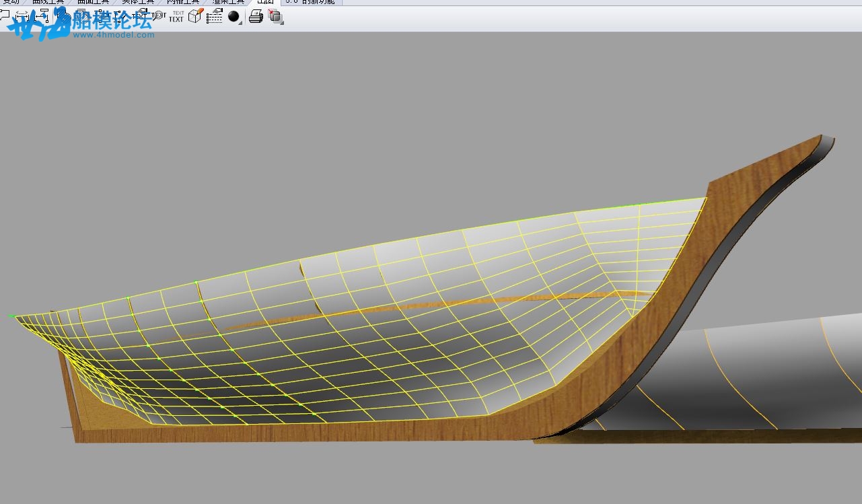The image size is (862, 504).
Task: Click the TEXT block tool icon
Action: click(x=176, y=16)
